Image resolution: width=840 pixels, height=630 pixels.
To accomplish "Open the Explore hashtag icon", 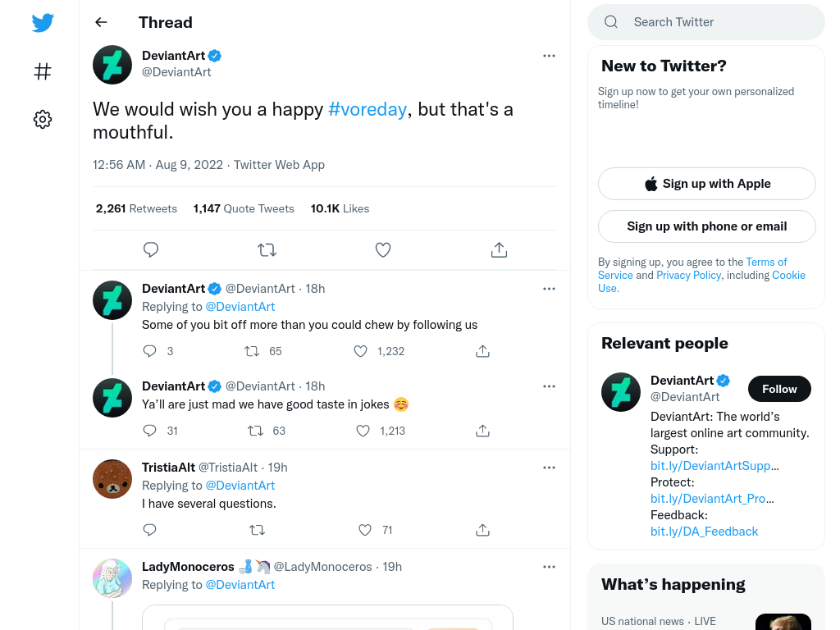I will click(x=43, y=71).
